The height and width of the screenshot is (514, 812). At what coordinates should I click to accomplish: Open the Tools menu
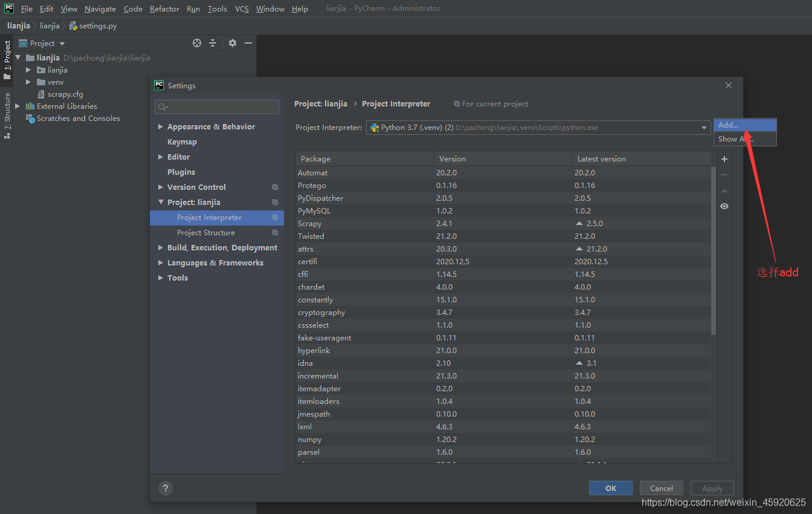217,8
